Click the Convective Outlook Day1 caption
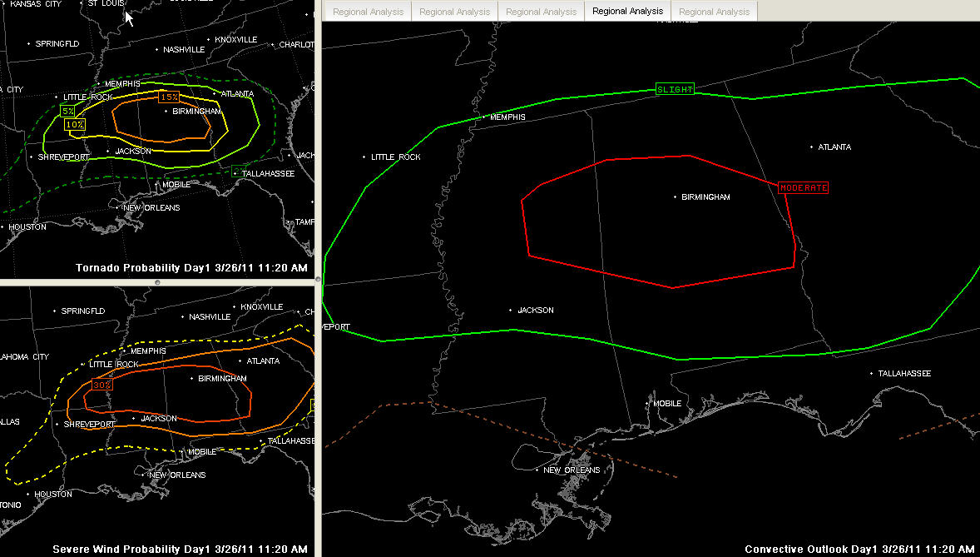This screenshot has width=980, height=557. click(x=858, y=550)
